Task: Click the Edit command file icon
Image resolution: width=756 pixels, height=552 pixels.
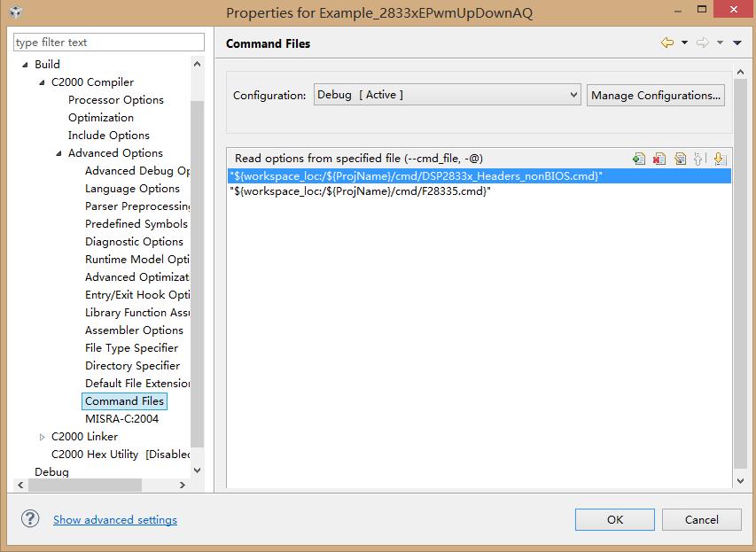Action: [x=680, y=159]
